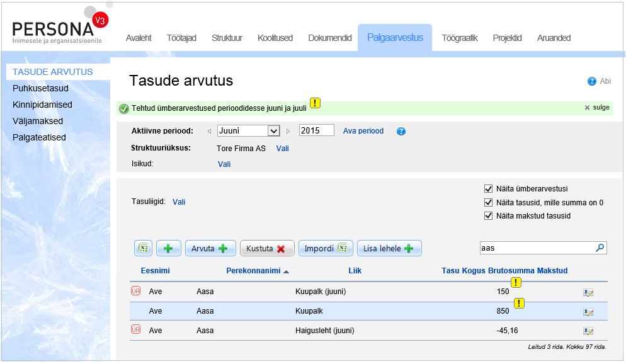The width and height of the screenshot is (626, 364).
Task: Click the green plus add button
Action: (x=168, y=248)
